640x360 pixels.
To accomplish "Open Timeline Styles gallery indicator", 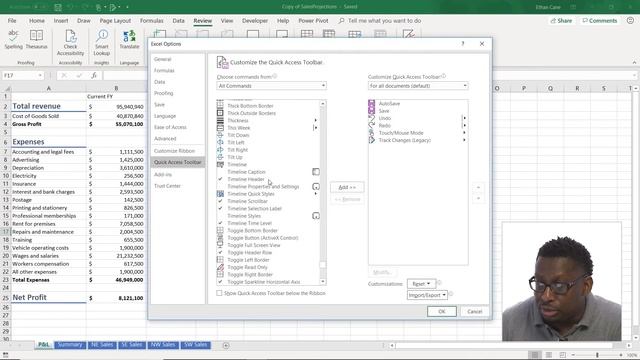I will click(x=316, y=216).
